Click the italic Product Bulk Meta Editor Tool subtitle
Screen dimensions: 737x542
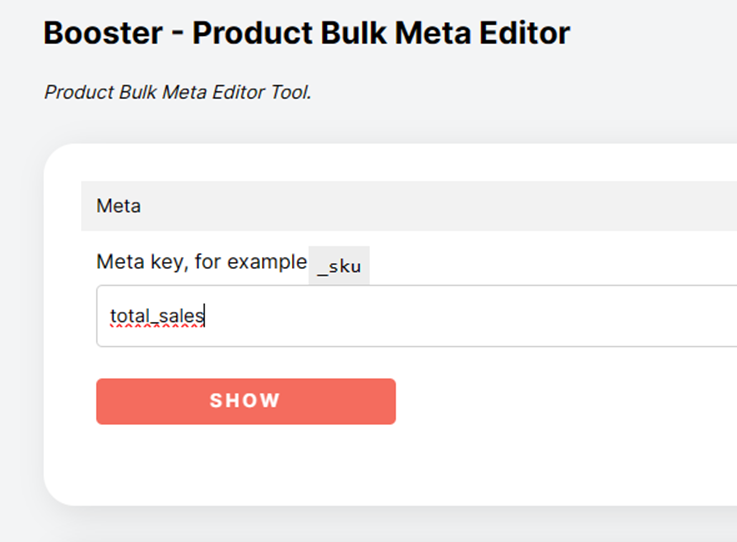pyautogui.click(x=178, y=92)
